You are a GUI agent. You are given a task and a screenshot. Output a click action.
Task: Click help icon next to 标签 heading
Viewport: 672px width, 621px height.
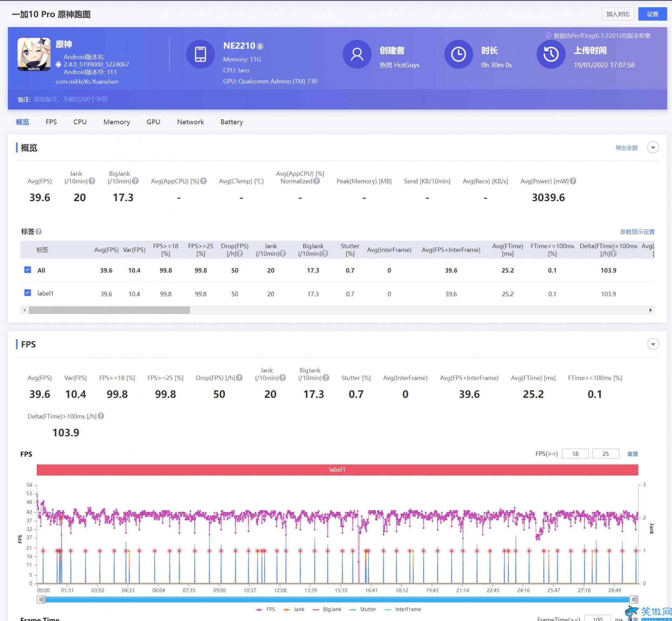tap(39, 232)
